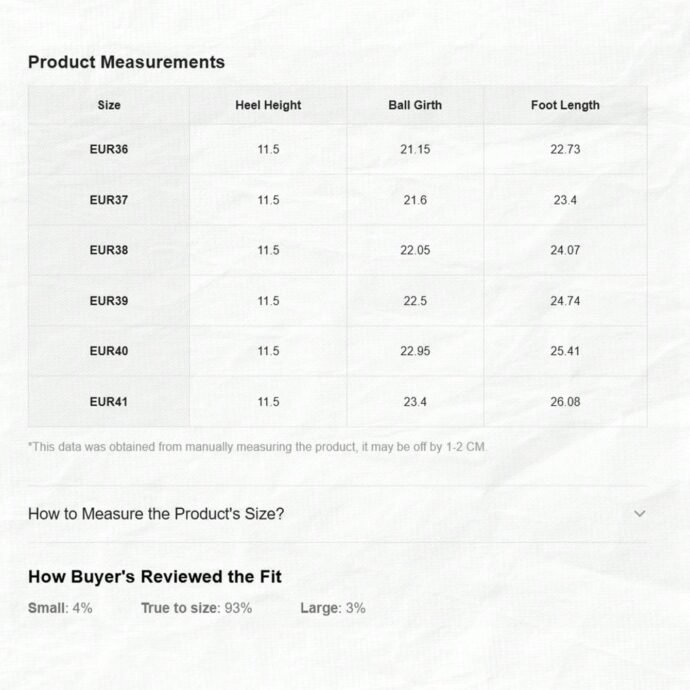Click the EUR38 size cell

pyautogui.click(x=109, y=250)
